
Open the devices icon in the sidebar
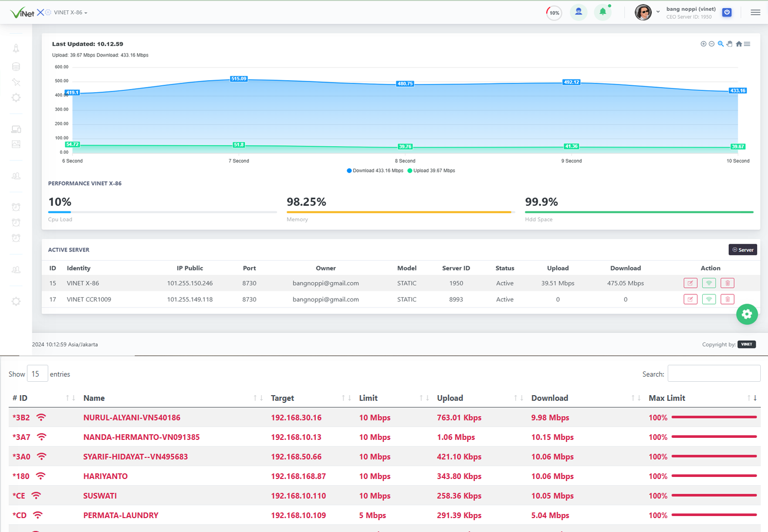click(x=16, y=129)
